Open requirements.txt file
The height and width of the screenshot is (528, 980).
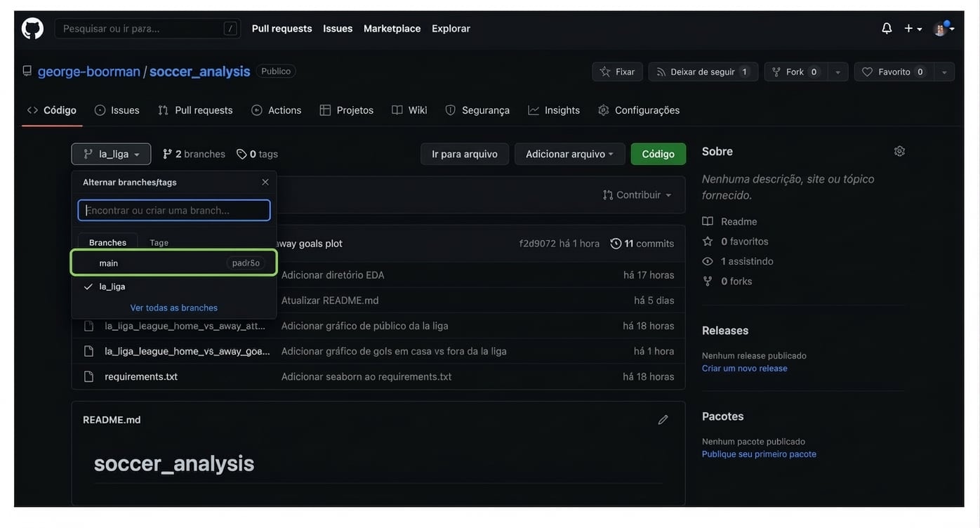click(x=141, y=376)
